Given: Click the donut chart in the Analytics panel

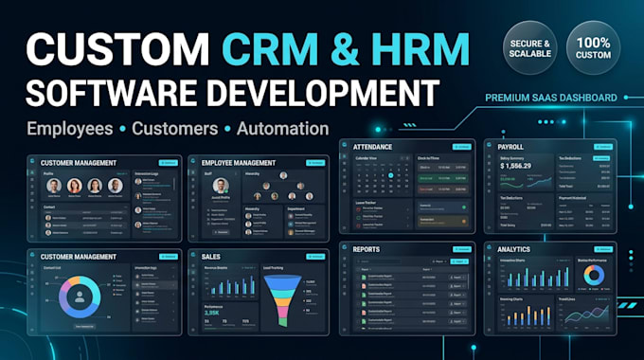Looking at the screenshot, I should (x=594, y=276).
